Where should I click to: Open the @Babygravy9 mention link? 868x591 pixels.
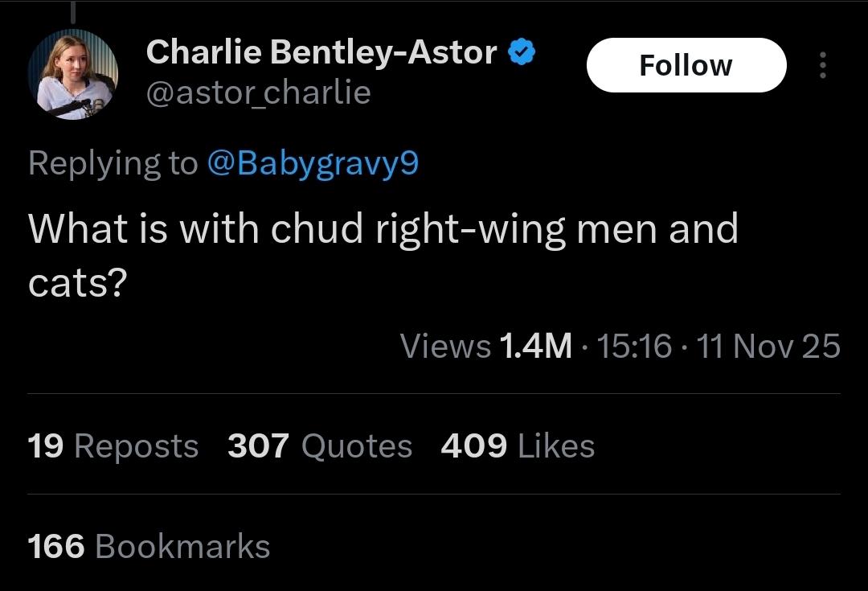(313, 163)
